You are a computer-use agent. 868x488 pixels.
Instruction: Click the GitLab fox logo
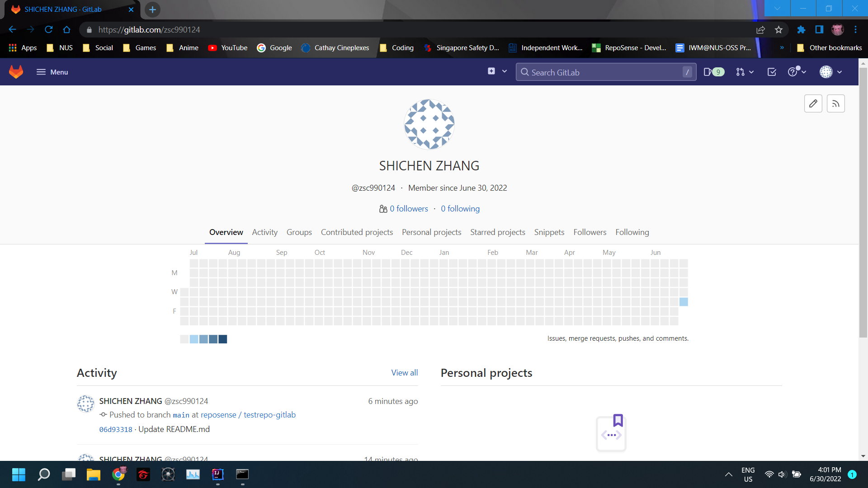tap(16, 71)
